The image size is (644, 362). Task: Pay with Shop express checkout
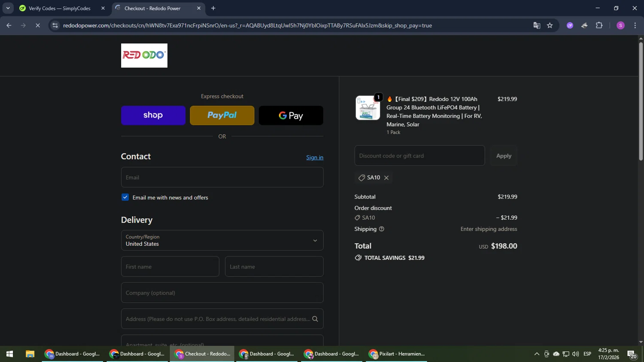coord(153,115)
